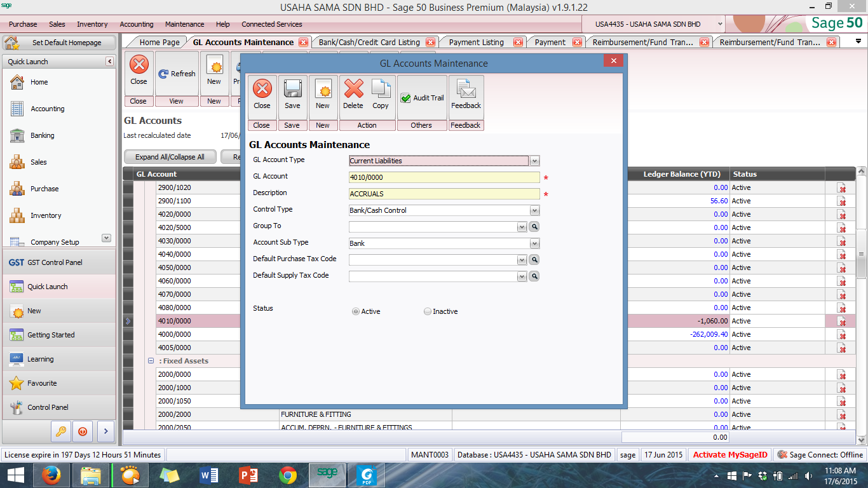Open Learning panel in sidebar
The width and height of the screenshot is (868, 488).
[x=59, y=359]
